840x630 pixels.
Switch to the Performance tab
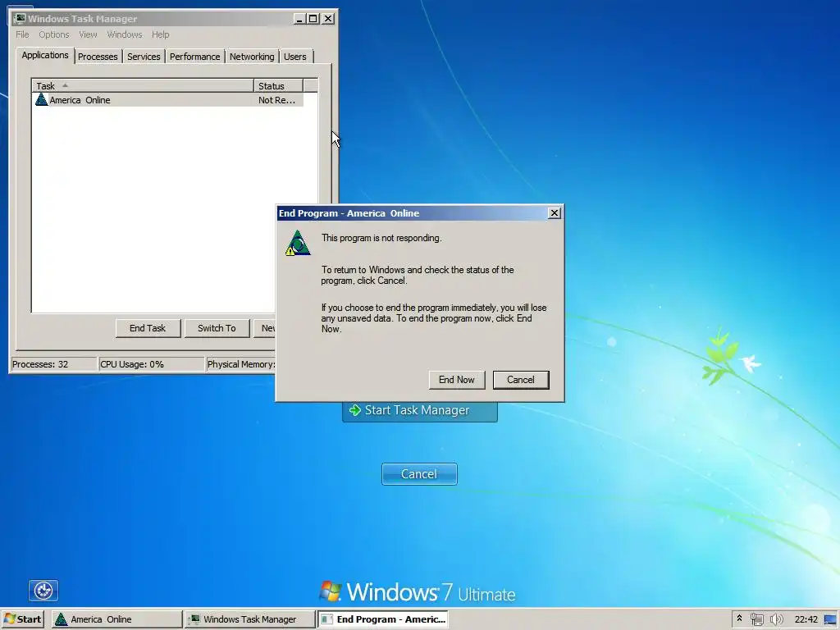point(194,57)
